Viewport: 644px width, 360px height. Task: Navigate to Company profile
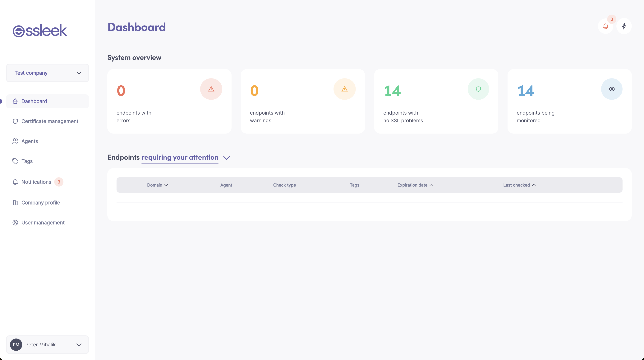[40, 202]
